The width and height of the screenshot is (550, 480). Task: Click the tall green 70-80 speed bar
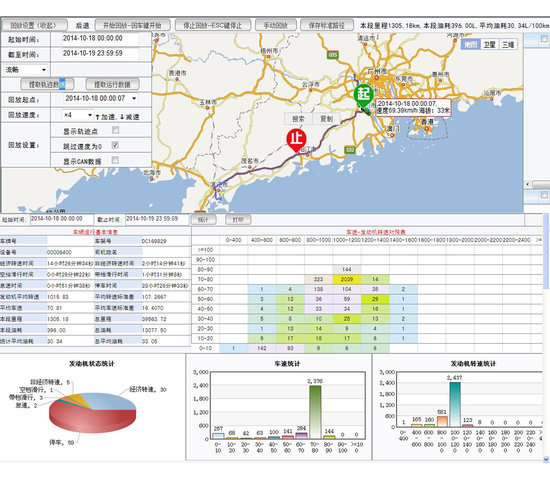[315, 412]
